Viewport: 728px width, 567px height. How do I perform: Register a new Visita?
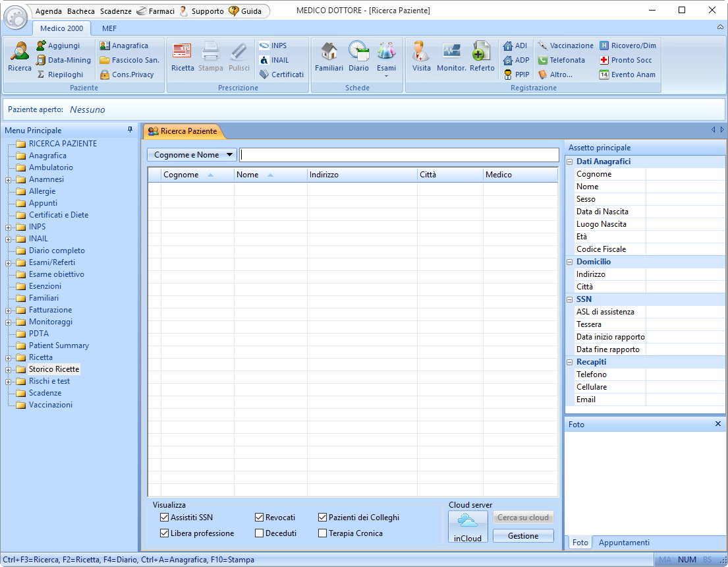(x=421, y=57)
